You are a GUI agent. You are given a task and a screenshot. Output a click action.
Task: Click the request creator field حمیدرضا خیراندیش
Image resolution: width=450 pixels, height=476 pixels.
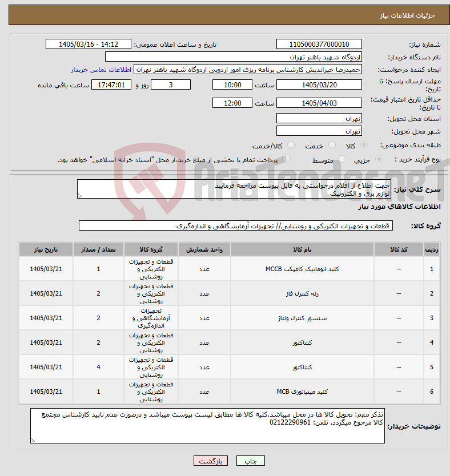(248, 70)
